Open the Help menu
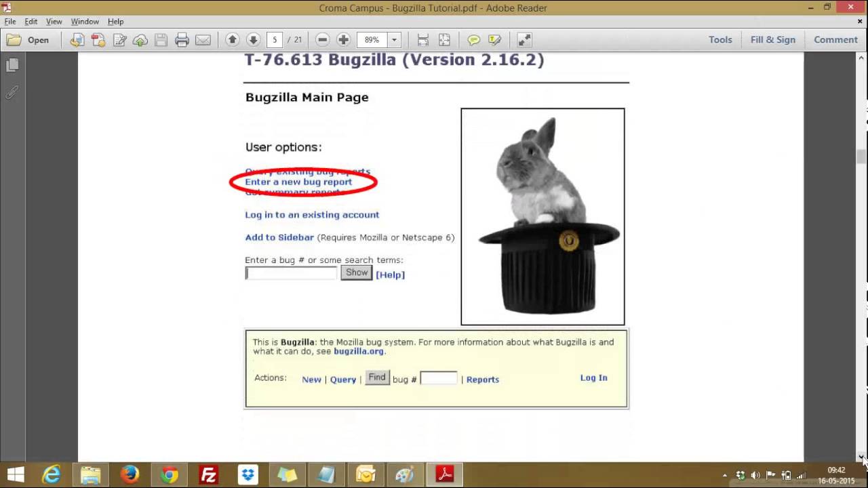The width and height of the screenshot is (868, 488). coord(115,22)
